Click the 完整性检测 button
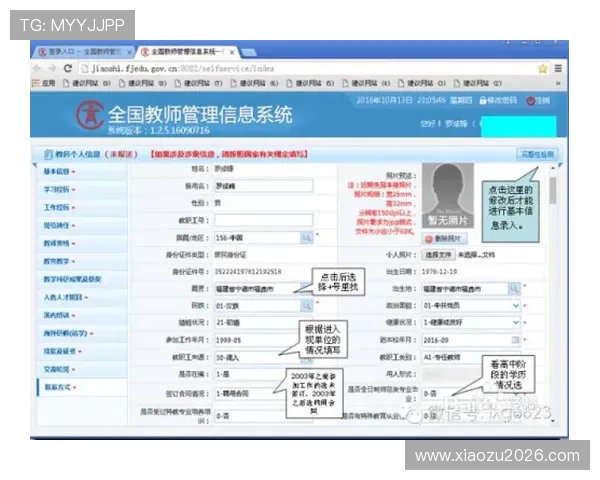 [x=537, y=154]
